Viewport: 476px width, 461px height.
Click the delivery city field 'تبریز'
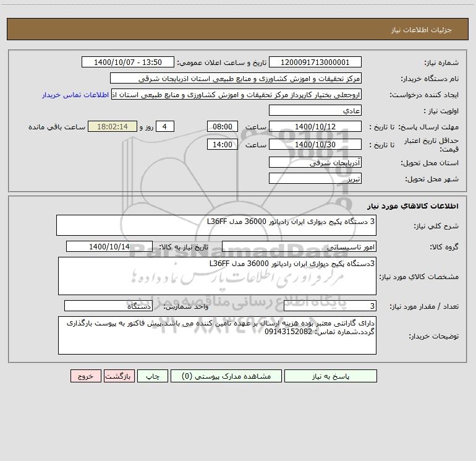(315, 178)
